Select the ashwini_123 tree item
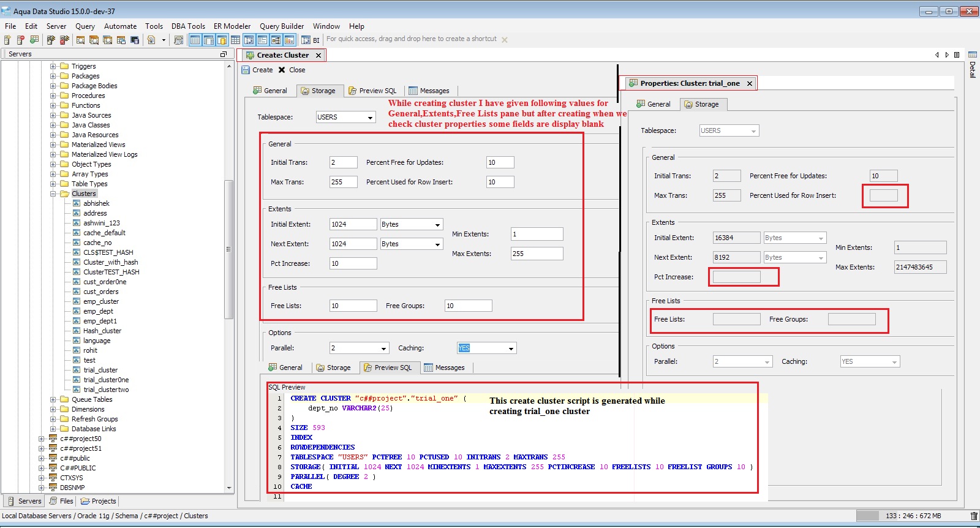The image size is (980, 528). pos(102,223)
